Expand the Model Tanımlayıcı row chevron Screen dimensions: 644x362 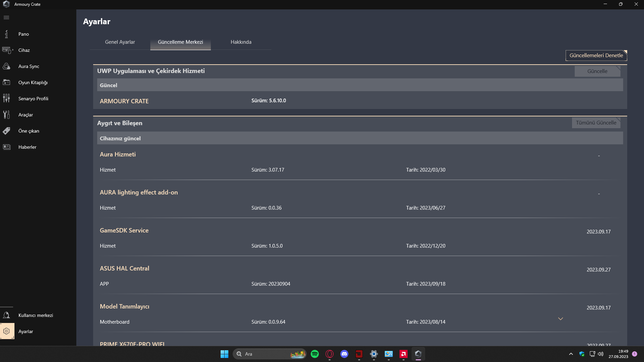coord(561,319)
